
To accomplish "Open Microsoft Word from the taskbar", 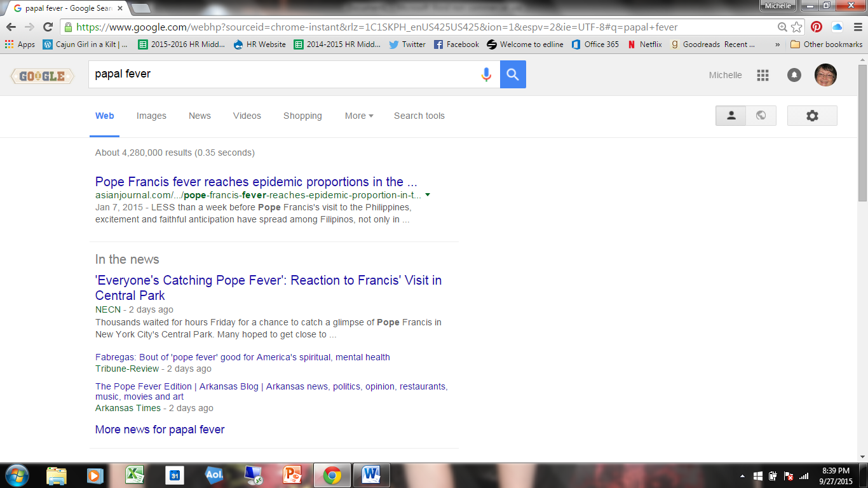I will [x=370, y=475].
